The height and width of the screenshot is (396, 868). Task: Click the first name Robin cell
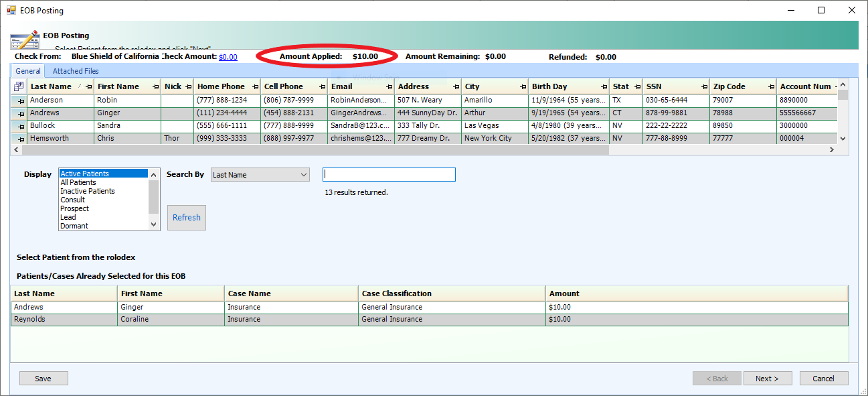tap(127, 101)
